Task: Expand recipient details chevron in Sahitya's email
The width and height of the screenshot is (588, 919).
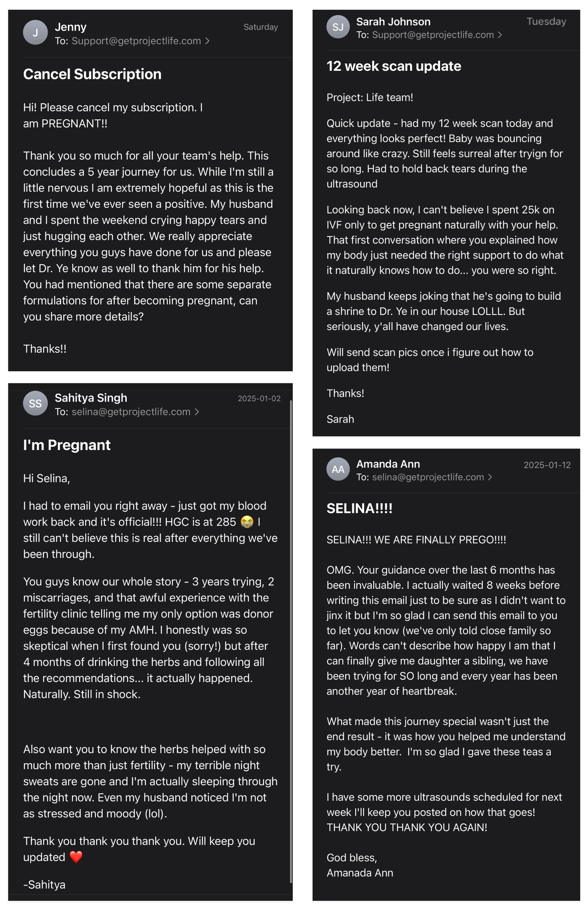Action: point(197,412)
